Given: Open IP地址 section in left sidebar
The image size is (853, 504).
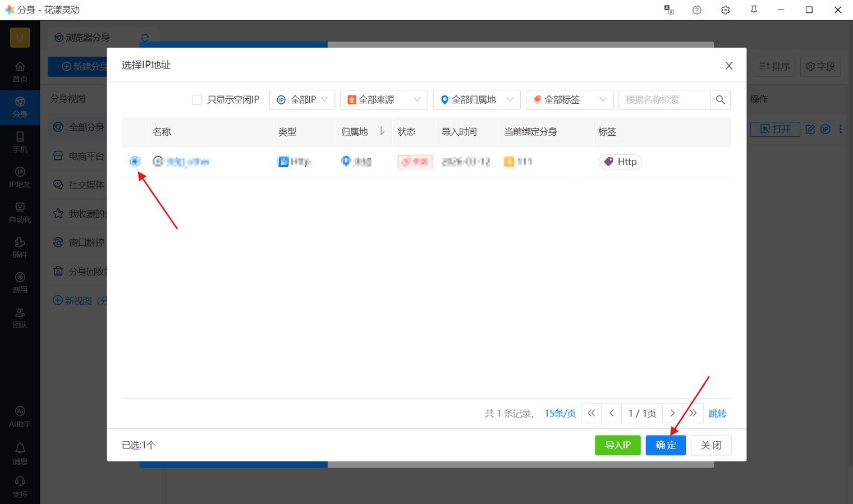Looking at the screenshot, I should click(x=20, y=177).
